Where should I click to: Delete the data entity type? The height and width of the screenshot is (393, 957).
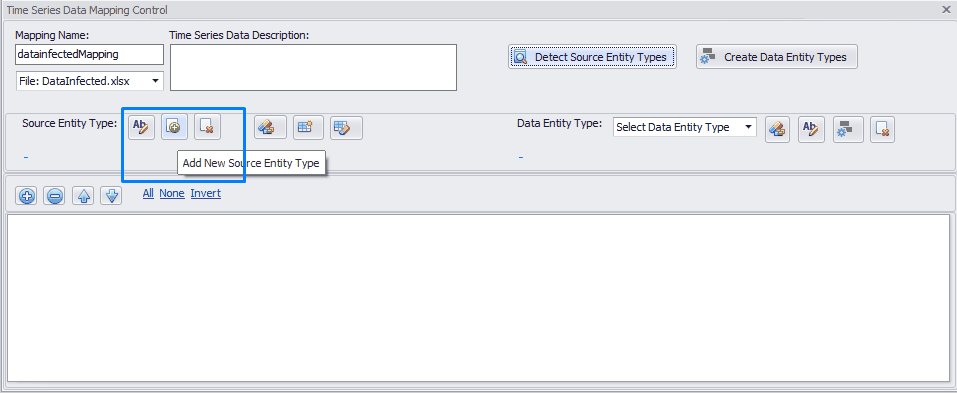[882, 129]
